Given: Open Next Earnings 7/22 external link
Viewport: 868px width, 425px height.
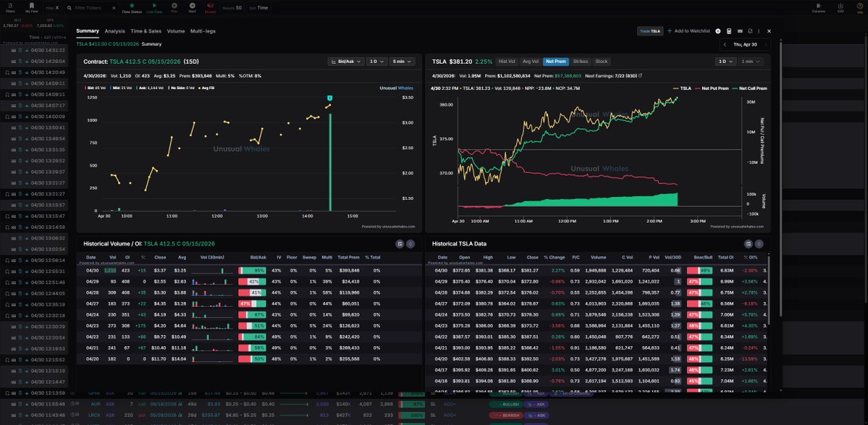Looking at the screenshot, I should click(x=640, y=75).
